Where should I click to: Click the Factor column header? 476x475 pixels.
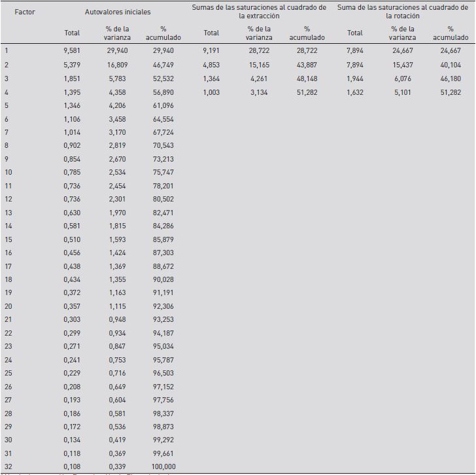click(24, 12)
